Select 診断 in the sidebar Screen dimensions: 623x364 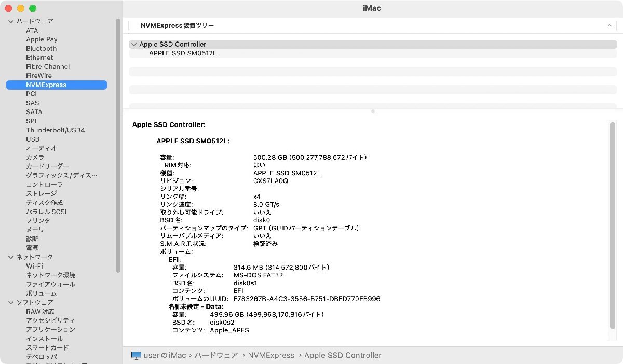(x=32, y=239)
